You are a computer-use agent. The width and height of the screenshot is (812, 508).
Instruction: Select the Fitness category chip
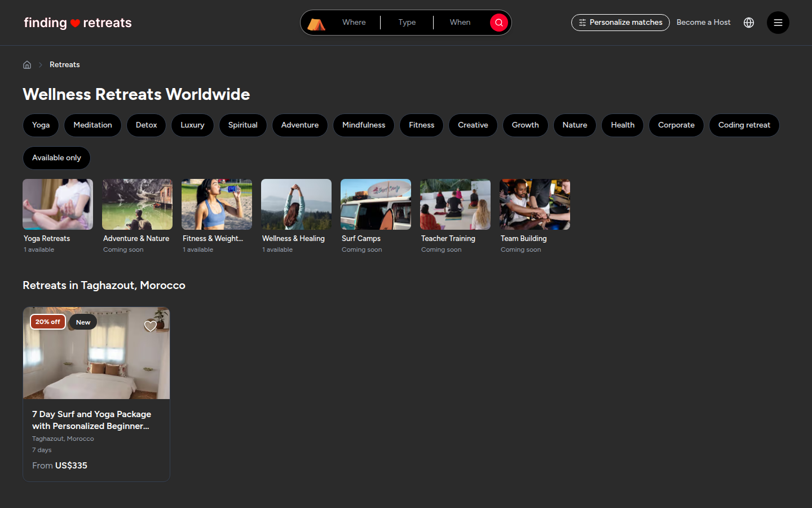click(422, 125)
